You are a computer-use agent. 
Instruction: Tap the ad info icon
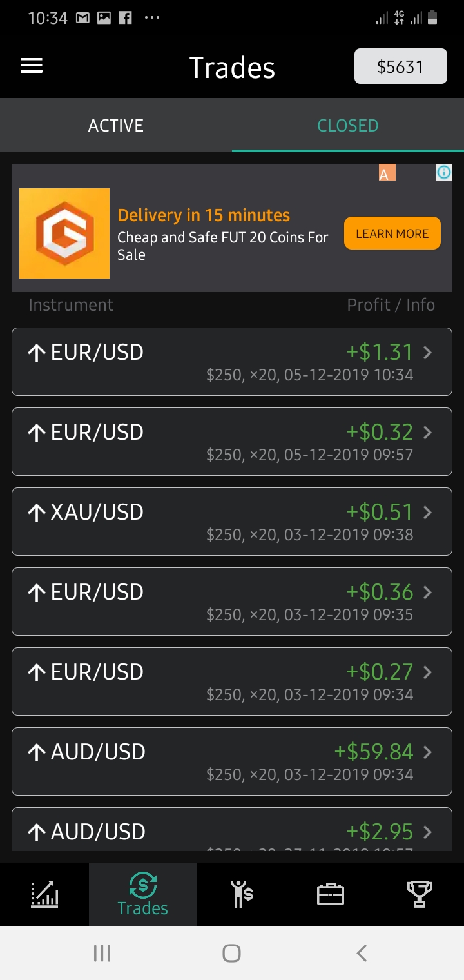coord(444,172)
